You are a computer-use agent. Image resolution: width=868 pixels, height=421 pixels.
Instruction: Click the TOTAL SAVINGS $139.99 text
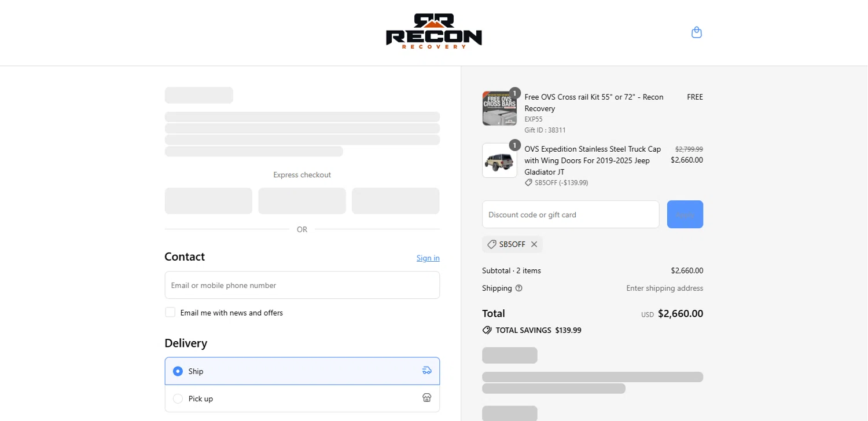(538, 330)
